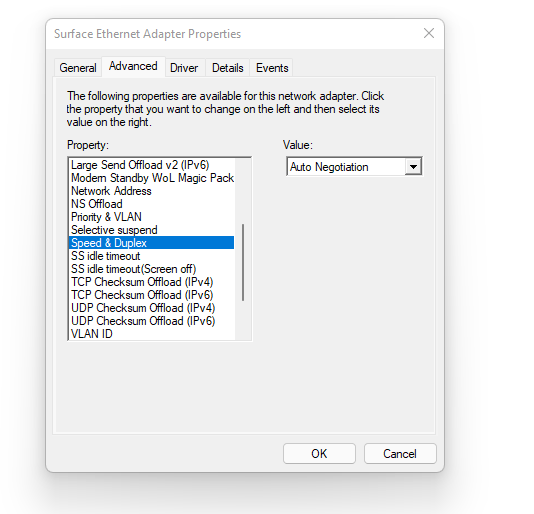The width and height of the screenshot is (534, 514).
Task: Close the Surface Ethernet Adapter Properties window
Action: coord(429,33)
